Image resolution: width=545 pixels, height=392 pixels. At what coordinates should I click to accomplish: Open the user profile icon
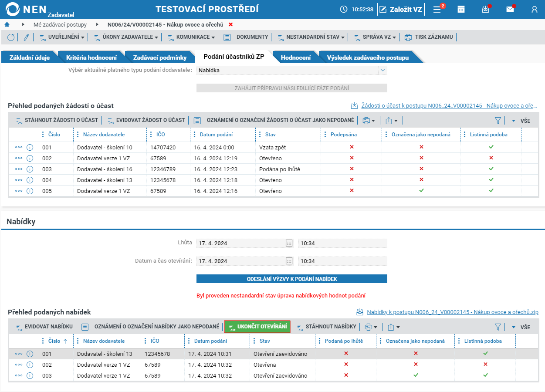click(535, 9)
